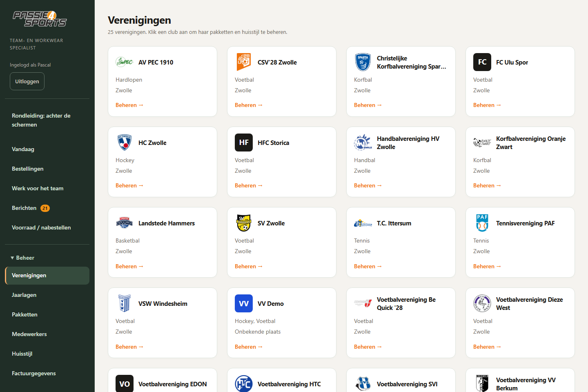
Task: Open Berichten in the sidebar
Action: 47,208
